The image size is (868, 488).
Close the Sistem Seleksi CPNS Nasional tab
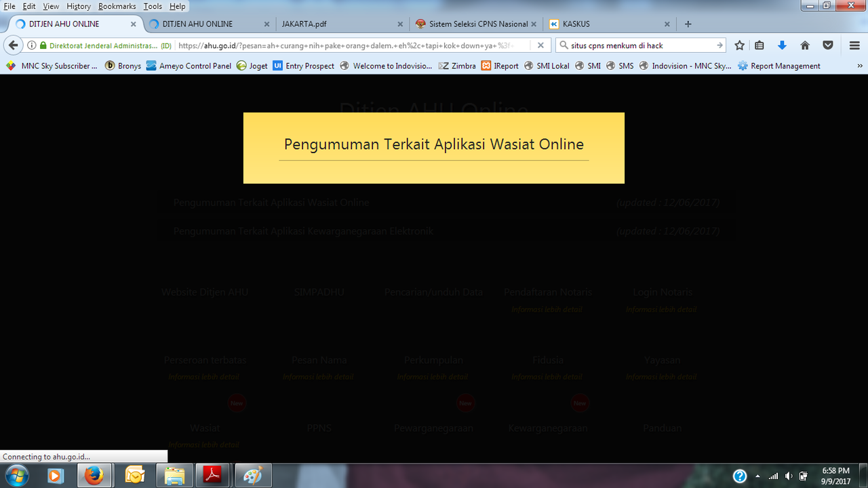(x=534, y=24)
